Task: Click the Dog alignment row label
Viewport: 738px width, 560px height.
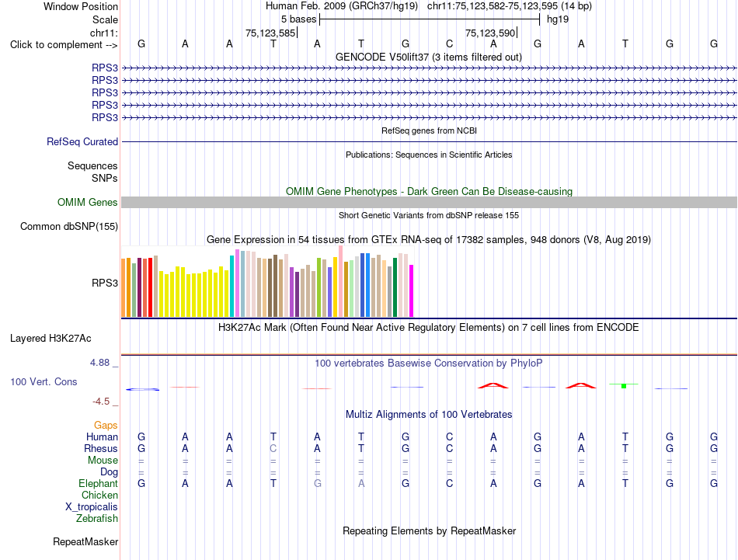Action: click(x=109, y=471)
